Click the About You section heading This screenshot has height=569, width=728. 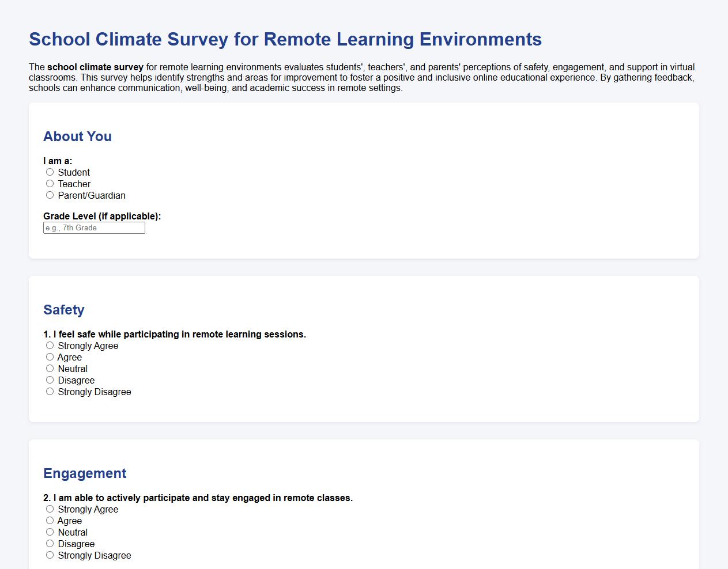(x=77, y=136)
